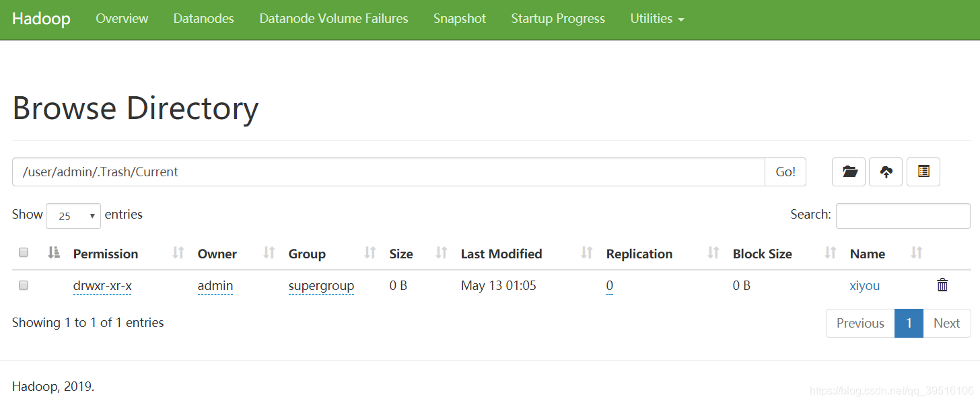Open the Datanodes page

[203, 19]
